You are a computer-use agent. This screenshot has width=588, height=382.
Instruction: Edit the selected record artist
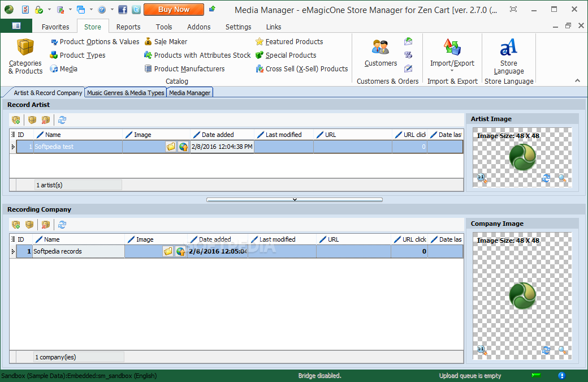(x=32, y=120)
